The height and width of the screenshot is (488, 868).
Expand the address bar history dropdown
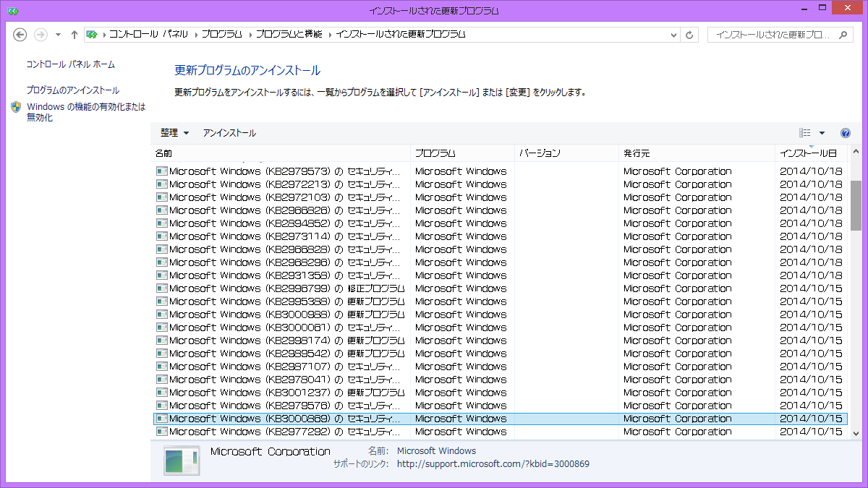[673, 35]
